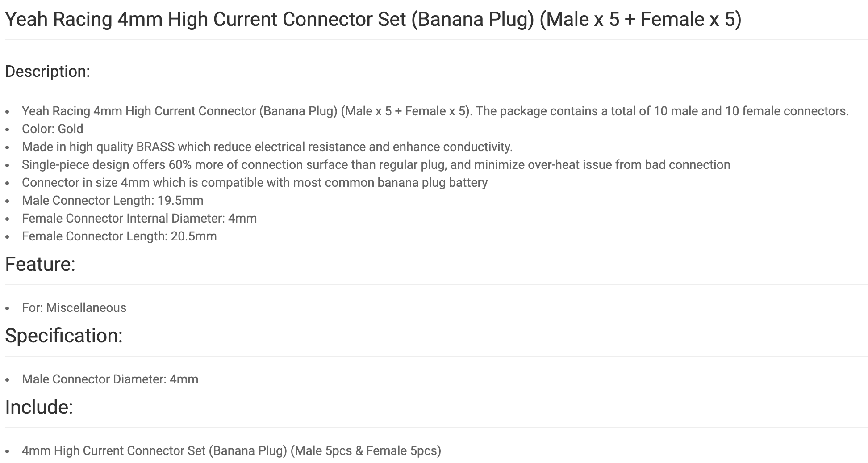Viewport: 868px width, 463px height.
Task: Click the first description bullet about package contents
Action: 435,111
